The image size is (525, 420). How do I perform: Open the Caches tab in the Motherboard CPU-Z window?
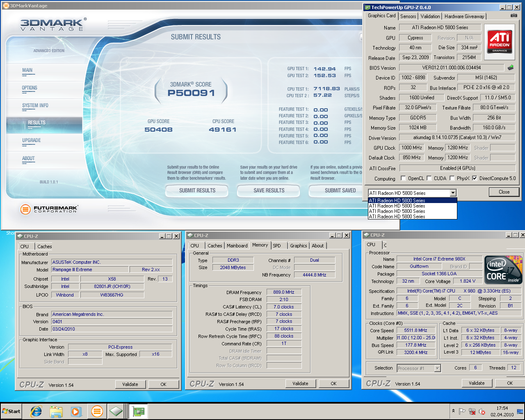click(45, 247)
